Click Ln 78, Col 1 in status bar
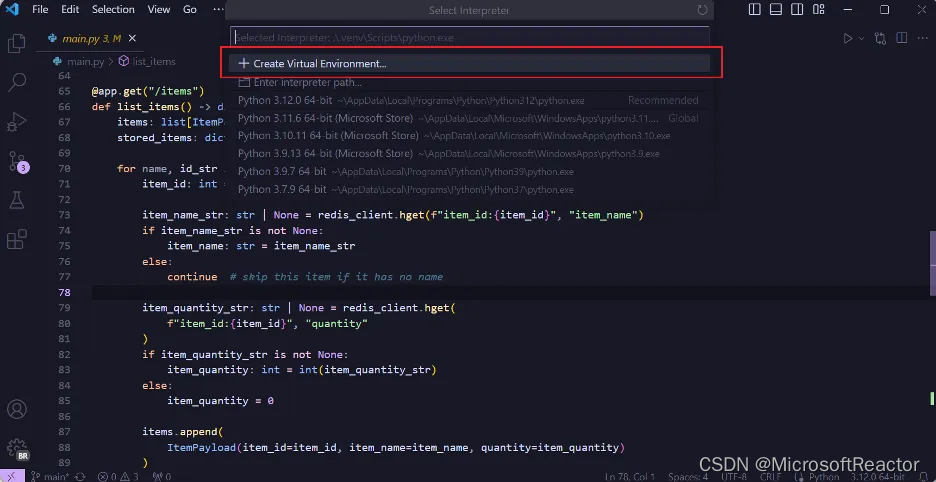The image size is (936, 482). pos(629,477)
